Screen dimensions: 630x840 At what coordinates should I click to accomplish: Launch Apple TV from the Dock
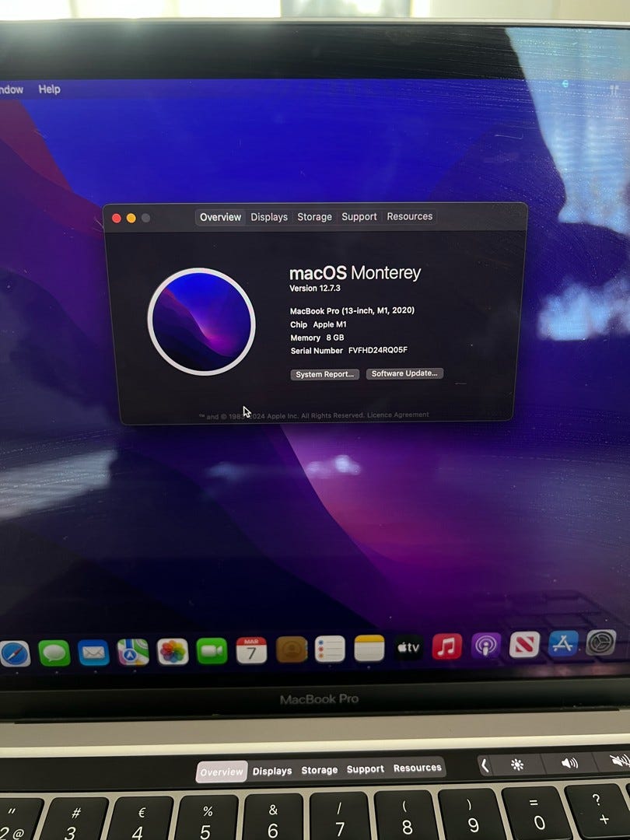click(x=408, y=648)
